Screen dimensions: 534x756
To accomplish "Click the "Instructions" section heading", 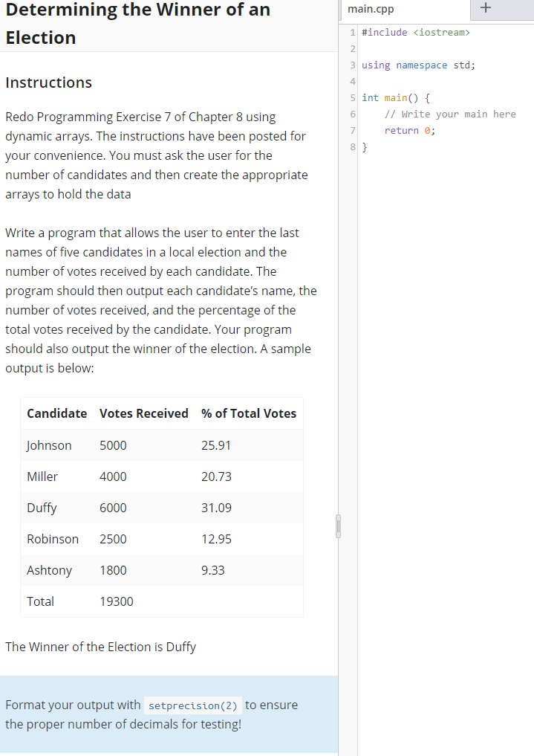I will point(48,83).
